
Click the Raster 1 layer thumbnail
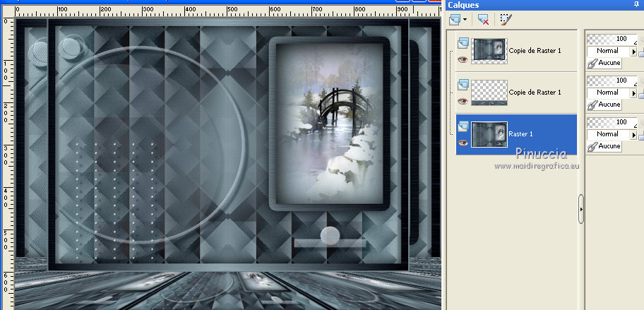[x=489, y=134]
